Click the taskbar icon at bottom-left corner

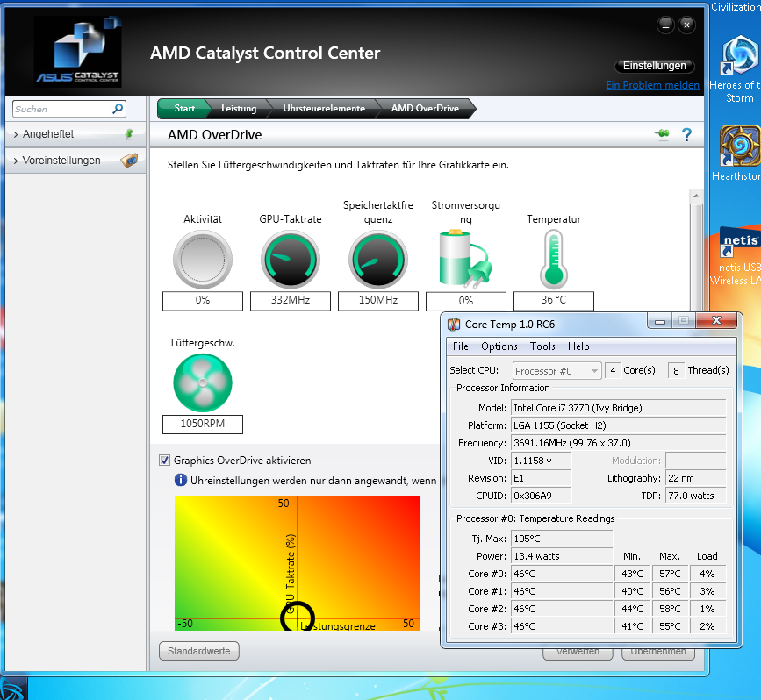pos(11,688)
